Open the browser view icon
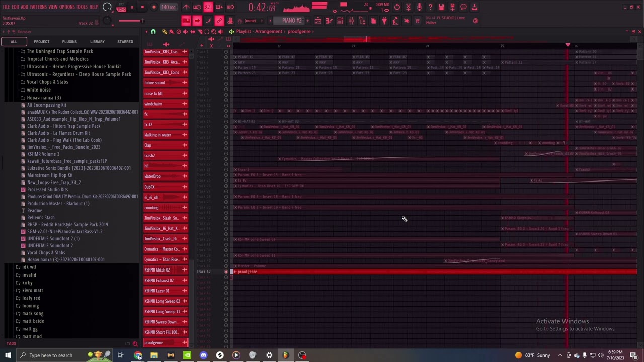The height and width of the screenshot is (362, 644). coord(362,21)
